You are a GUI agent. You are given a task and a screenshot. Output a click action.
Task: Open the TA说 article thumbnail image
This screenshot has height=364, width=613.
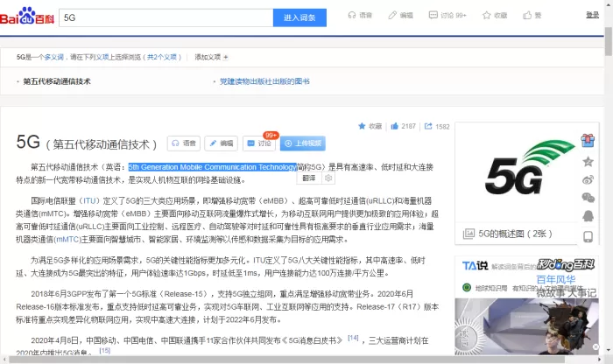pos(526,326)
